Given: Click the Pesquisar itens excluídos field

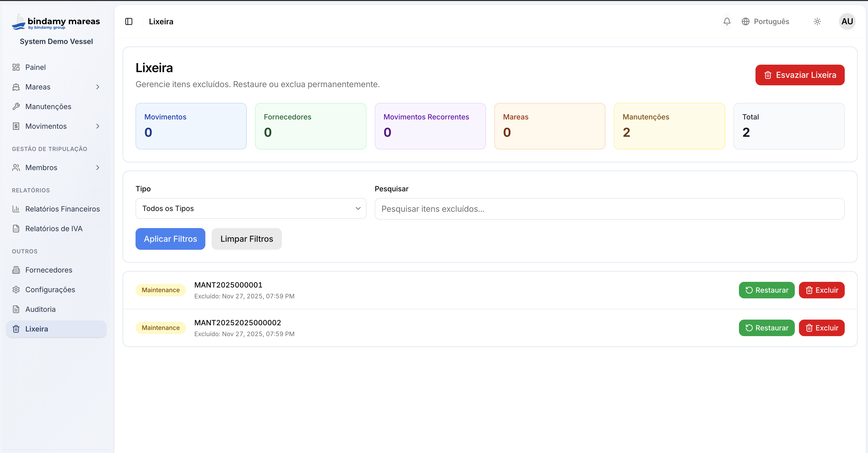Looking at the screenshot, I should pyautogui.click(x=609, y=209).
